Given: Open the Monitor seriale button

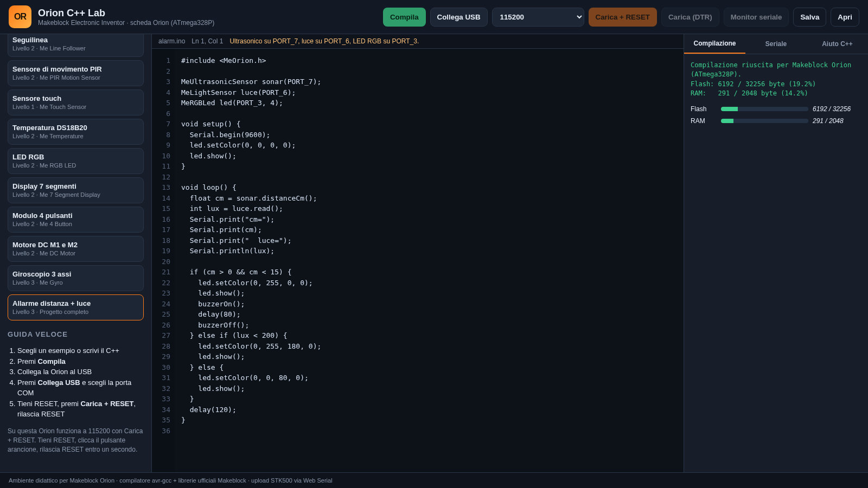Looking at the screenshot, I should (756, 17).
